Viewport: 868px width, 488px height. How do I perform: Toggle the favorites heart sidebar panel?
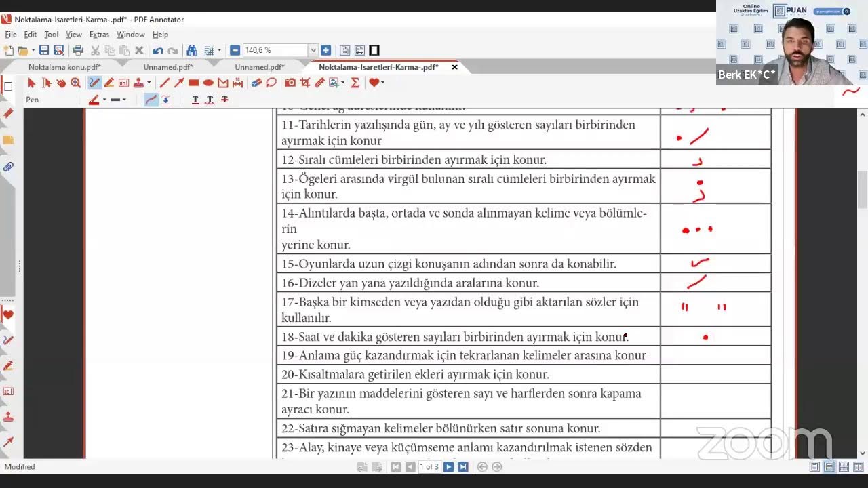8,314
